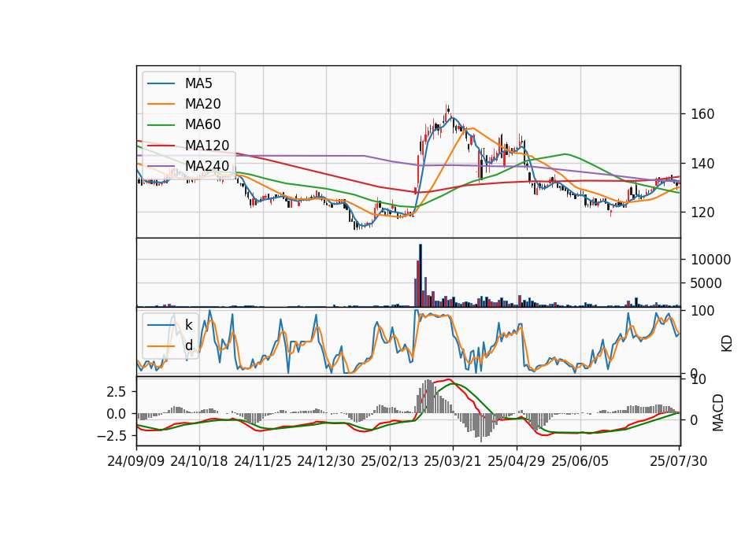This screenshot has height=543, width=756.
Task: Click the 'k' legend label in KD panel
Action: pos(188,325)
